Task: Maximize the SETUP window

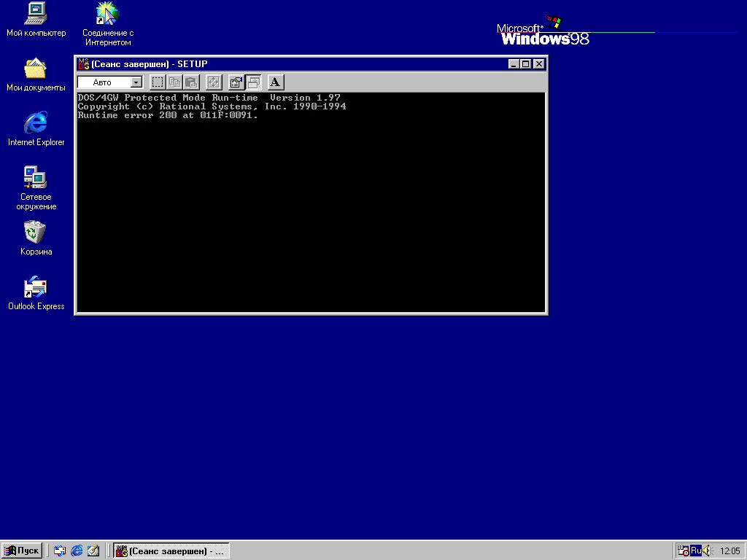Action: click(525, 64)
